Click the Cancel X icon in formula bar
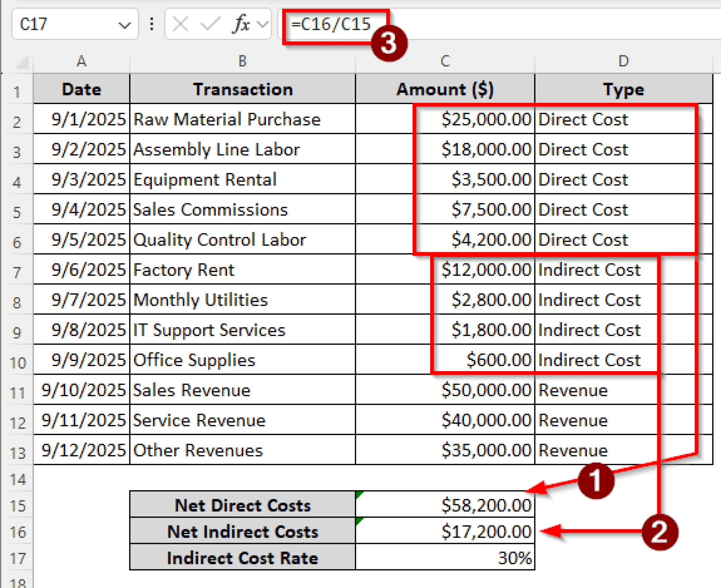 click(x=181, y=24)
